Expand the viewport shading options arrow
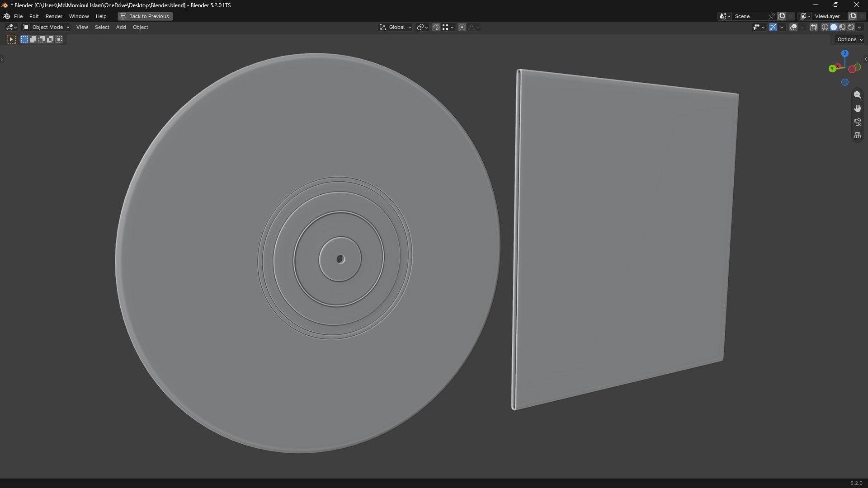Image resolution: width=868 pixels, height=488 pixels. point(860,28)
